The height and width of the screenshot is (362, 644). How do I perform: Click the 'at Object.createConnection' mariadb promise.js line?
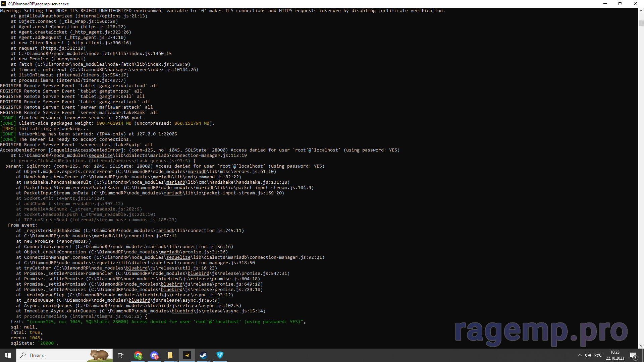pos(122,252)
